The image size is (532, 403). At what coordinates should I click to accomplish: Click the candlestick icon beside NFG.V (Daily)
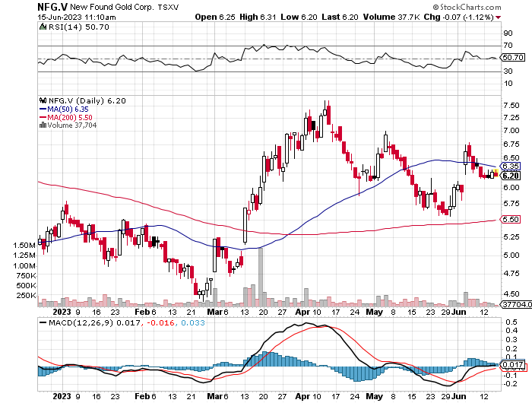click(x=43, y=100)
